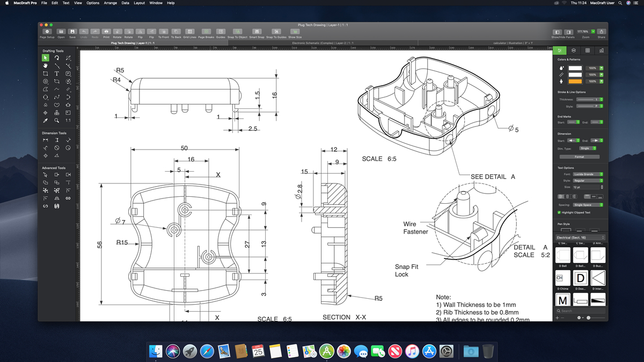The height and width of the screenshot is (362, 644).
Task: Open the Electrical (Sect. 16) library dropdown
Action: pyautogui.click(x=580, y=237)
